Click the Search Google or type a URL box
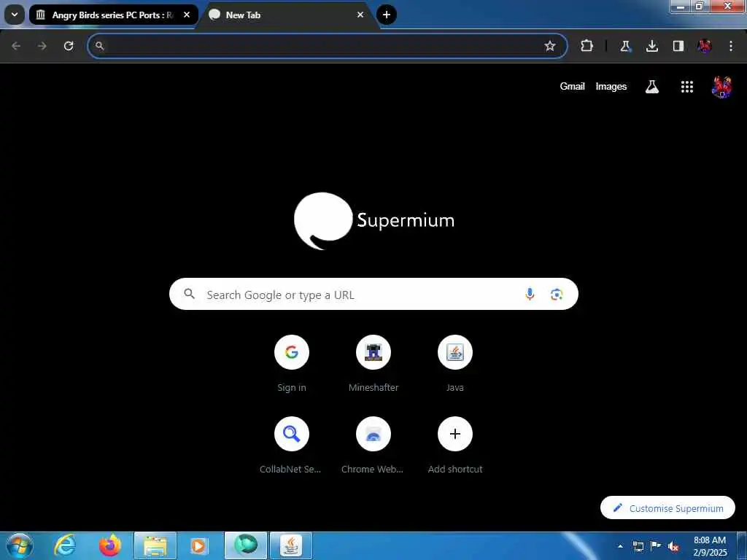Viewport: 747px width, 560px height. point(373,295)
